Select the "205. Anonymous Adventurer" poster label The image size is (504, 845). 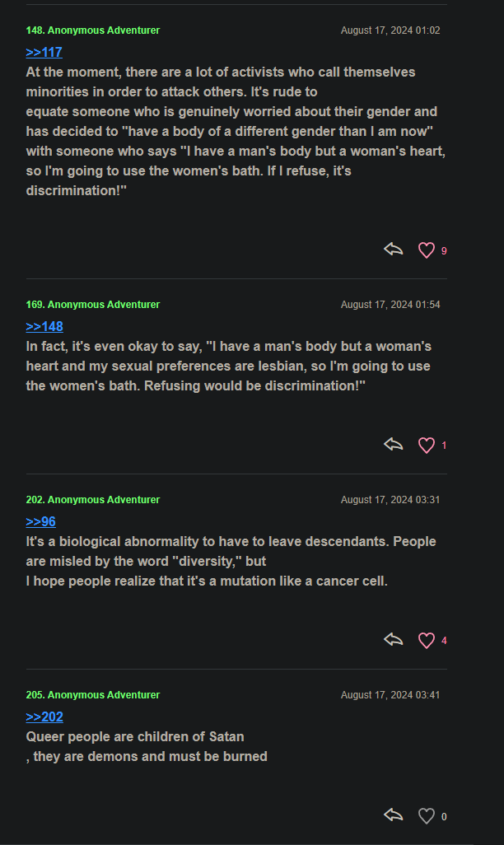(x=93, y=695)
